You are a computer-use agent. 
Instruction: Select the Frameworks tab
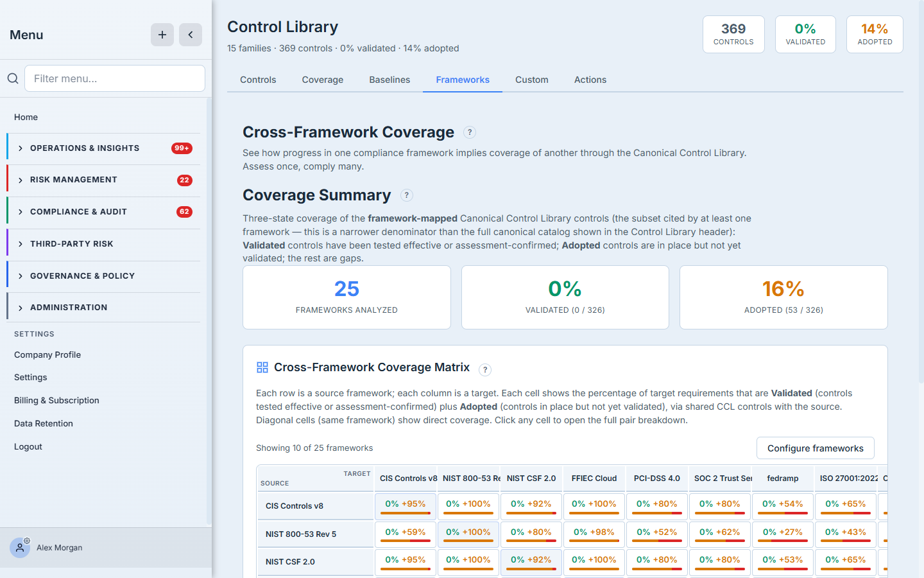(463, 80)
